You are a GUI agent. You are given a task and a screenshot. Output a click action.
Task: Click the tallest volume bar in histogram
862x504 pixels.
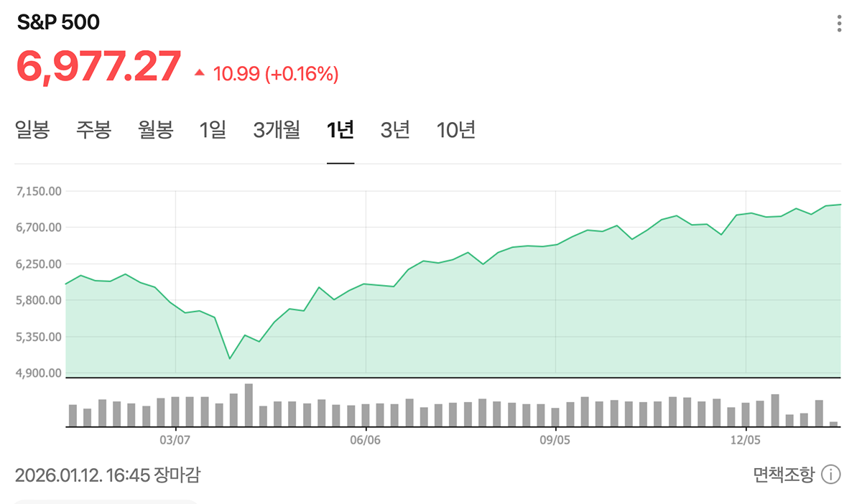249,405
